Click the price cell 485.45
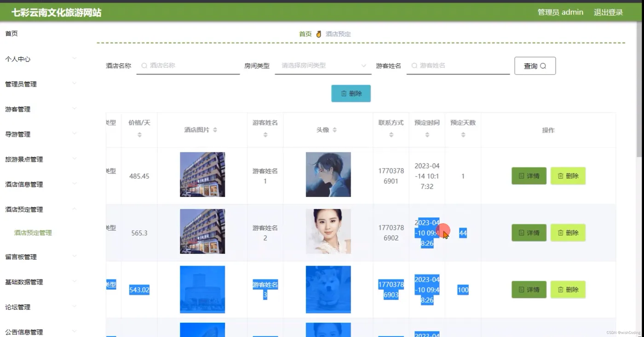 139,176
